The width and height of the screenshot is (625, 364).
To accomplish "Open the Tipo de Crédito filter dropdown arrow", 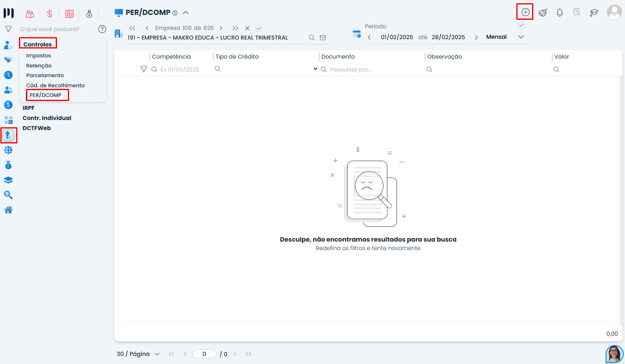I will (316, 69).
